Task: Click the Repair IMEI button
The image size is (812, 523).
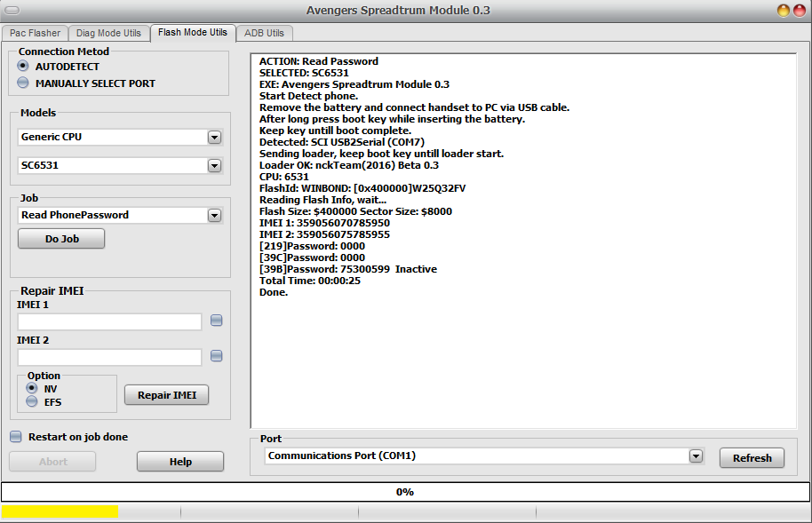Action: [167, 395]
